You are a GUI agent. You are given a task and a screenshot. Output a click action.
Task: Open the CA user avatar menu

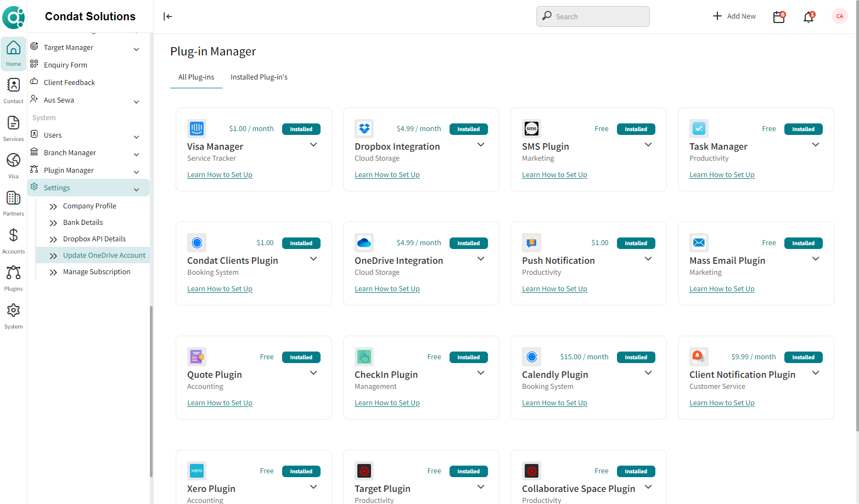(x=839, y=16)
